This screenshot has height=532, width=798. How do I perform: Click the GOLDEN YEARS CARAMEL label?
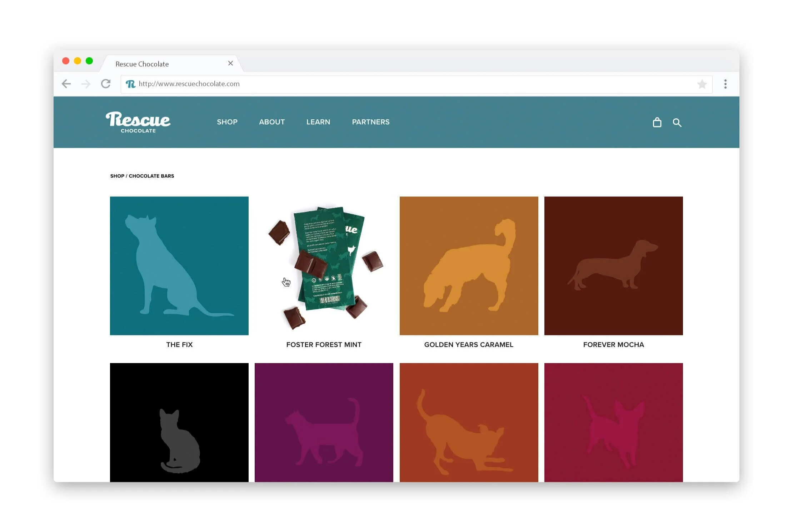[x=468, y=345]
